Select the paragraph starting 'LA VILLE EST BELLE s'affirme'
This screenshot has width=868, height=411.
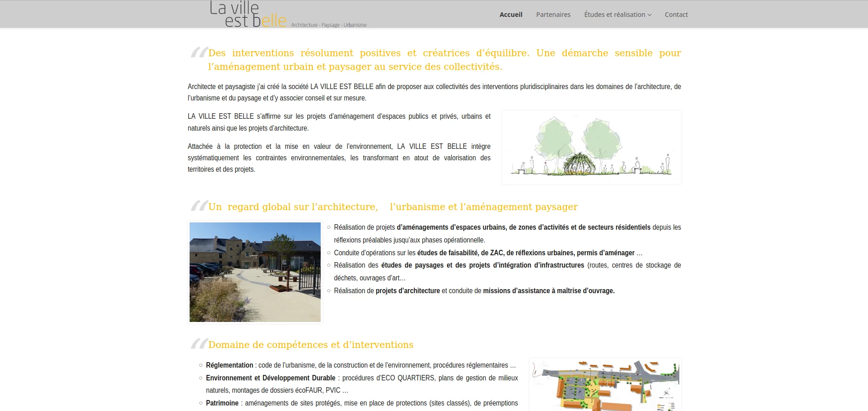339,122
